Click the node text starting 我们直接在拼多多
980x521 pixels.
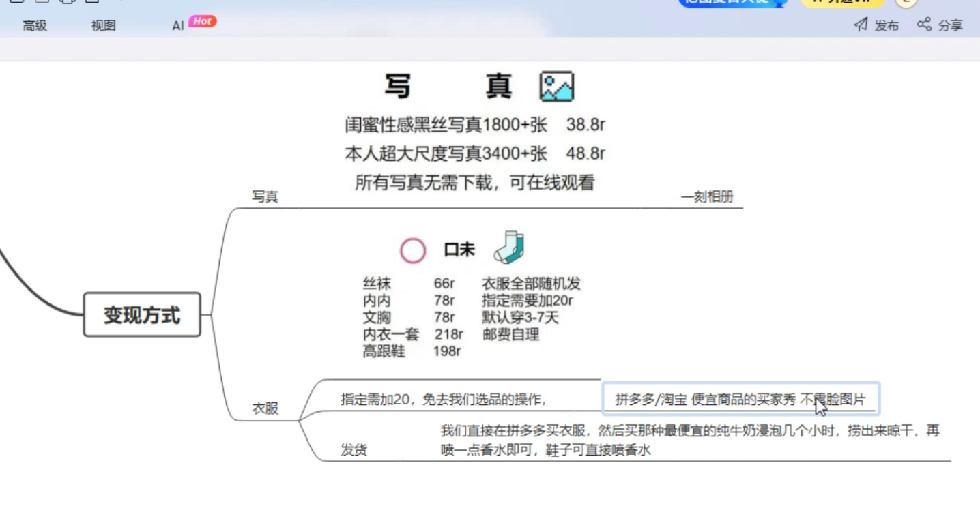pyautogui.click(x=689, y=441)
